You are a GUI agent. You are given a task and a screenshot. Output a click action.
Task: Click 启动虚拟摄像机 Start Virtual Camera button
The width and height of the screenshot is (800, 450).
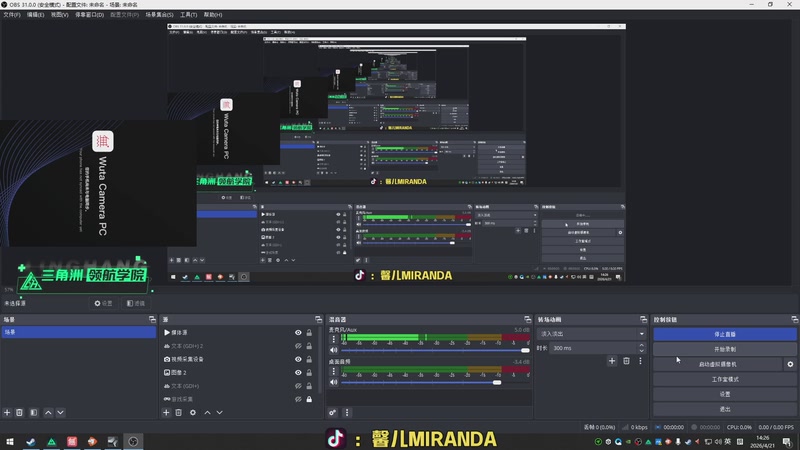click(x=717, y=364)
